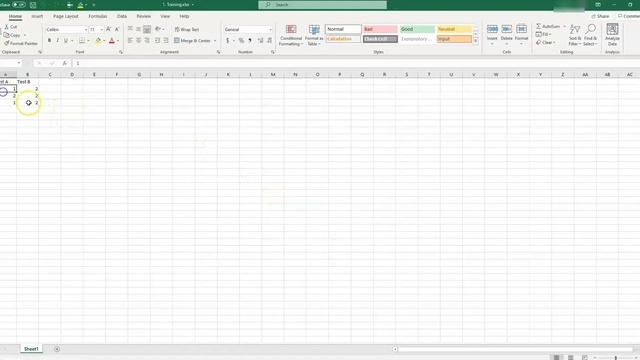Switch to Page Layout view in status bar
640x360 pixels.
click(571, 357)
